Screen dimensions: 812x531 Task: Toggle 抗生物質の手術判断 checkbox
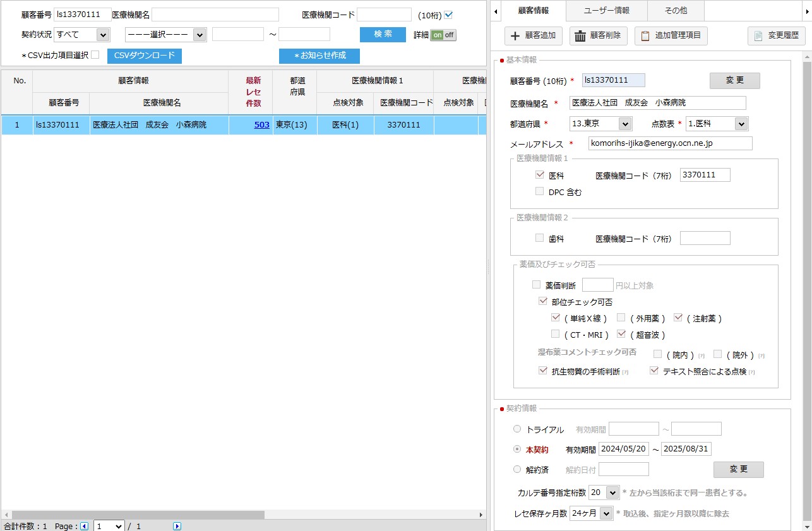[x=542, y=371]
